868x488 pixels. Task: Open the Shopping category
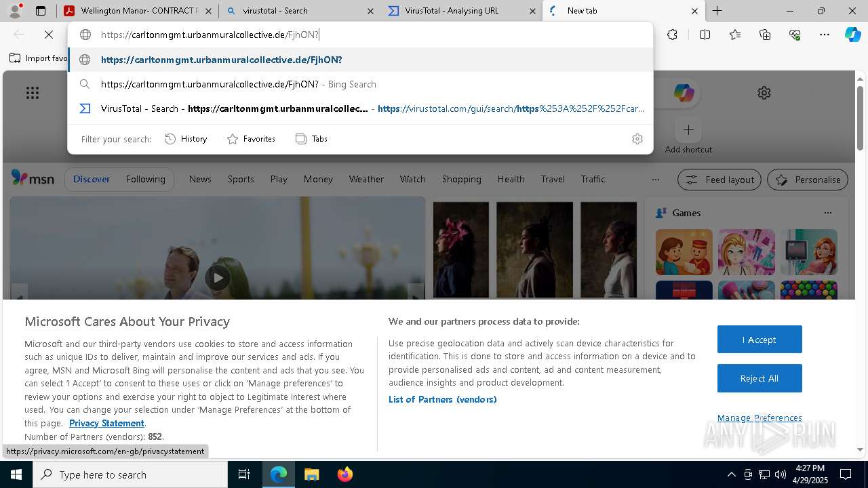coord(461,179)
